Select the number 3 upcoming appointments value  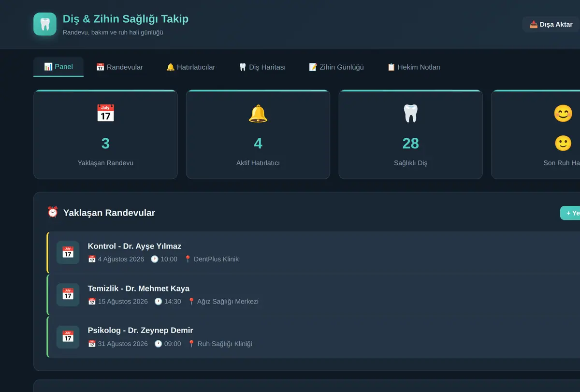tap(105, 143)
